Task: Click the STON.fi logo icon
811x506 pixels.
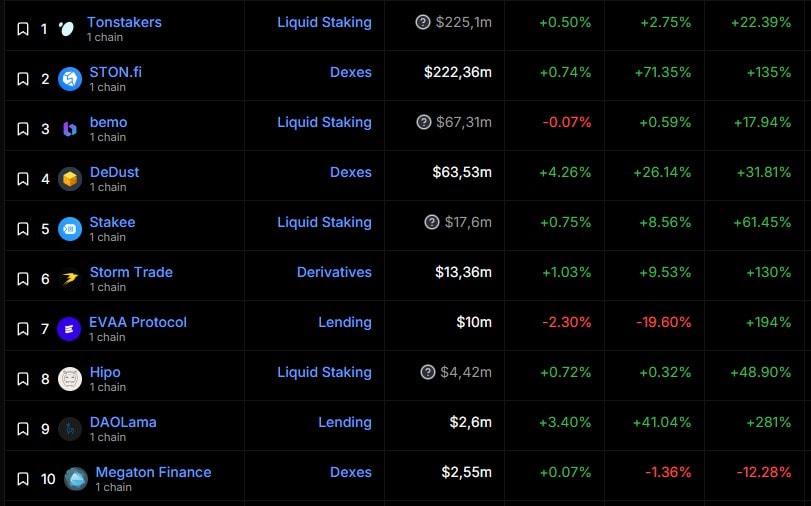Action: pos(70,79)
